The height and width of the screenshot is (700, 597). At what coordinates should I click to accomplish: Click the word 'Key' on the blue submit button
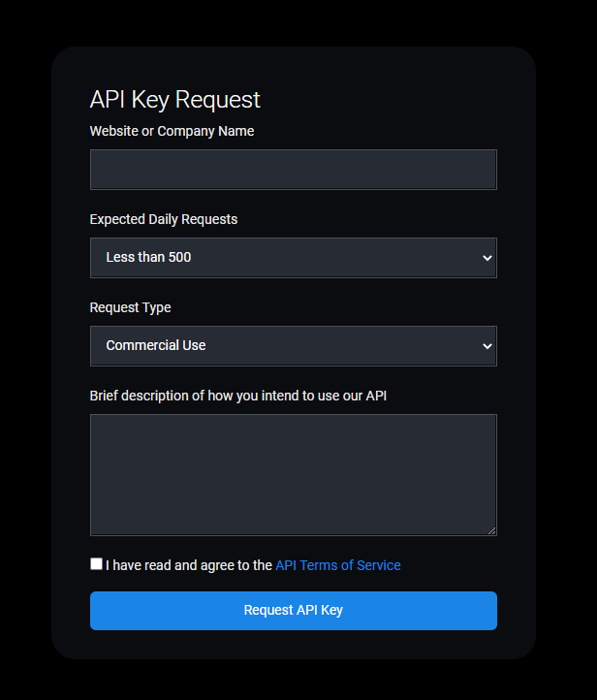(331, 610)
